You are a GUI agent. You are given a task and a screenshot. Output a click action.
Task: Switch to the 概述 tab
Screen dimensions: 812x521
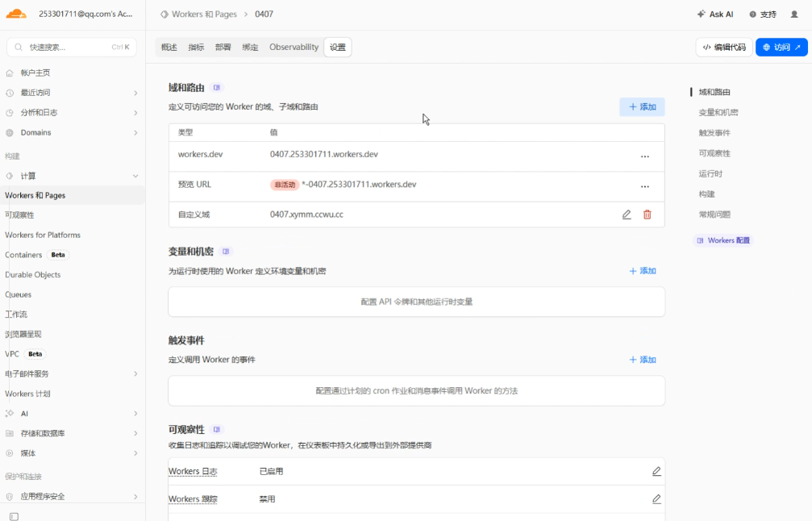click(169, 47)
